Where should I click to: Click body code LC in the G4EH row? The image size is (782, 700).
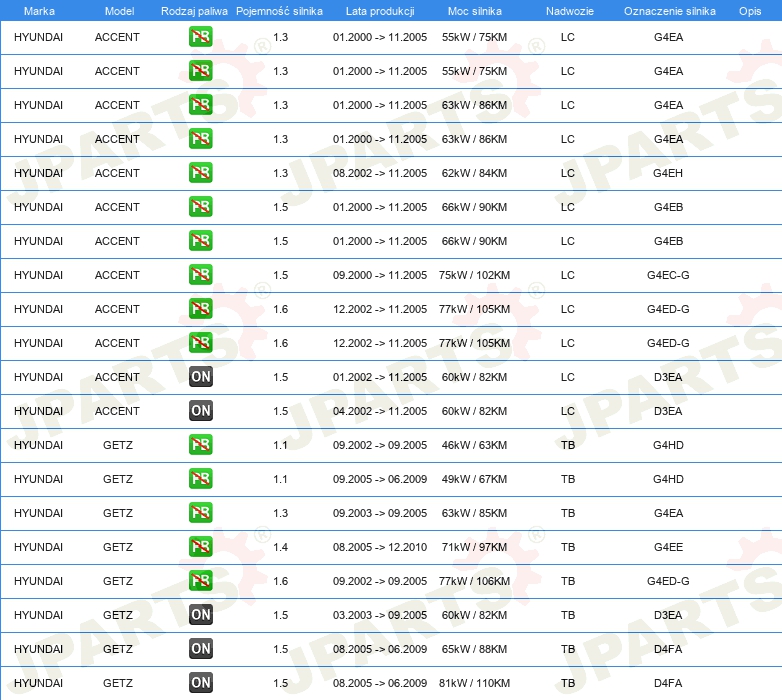pos(568,173)
